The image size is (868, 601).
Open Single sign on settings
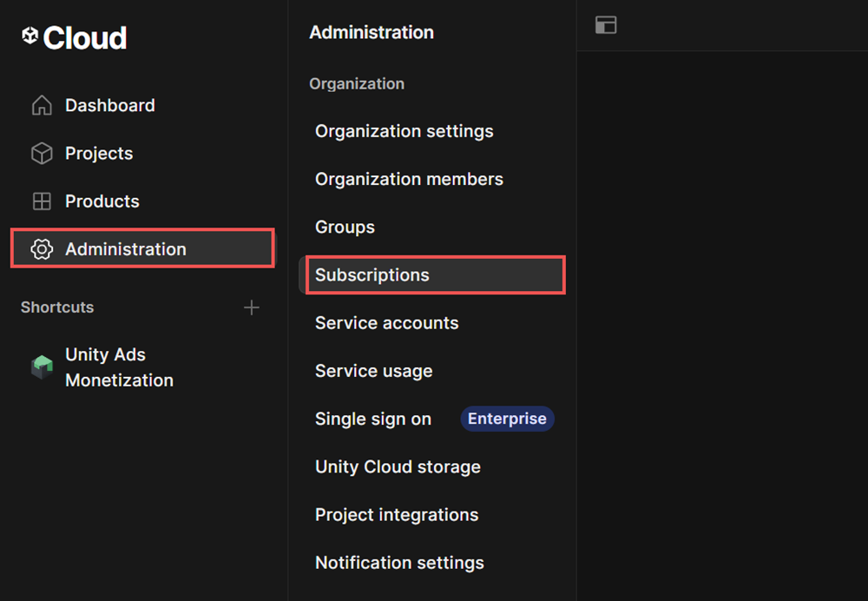point(373,419)
